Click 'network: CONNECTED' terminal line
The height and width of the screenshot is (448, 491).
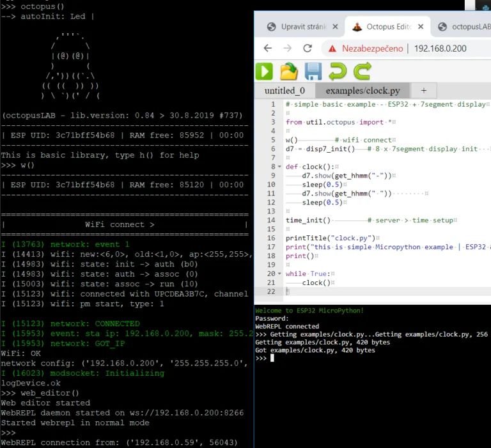pyautogui.click(x=95, y=324)
